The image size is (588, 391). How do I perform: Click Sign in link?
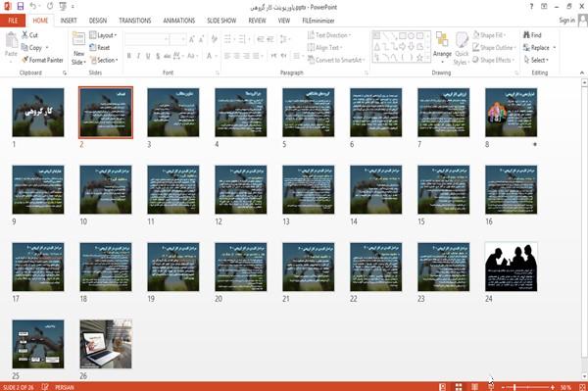[x=566, y=21]
